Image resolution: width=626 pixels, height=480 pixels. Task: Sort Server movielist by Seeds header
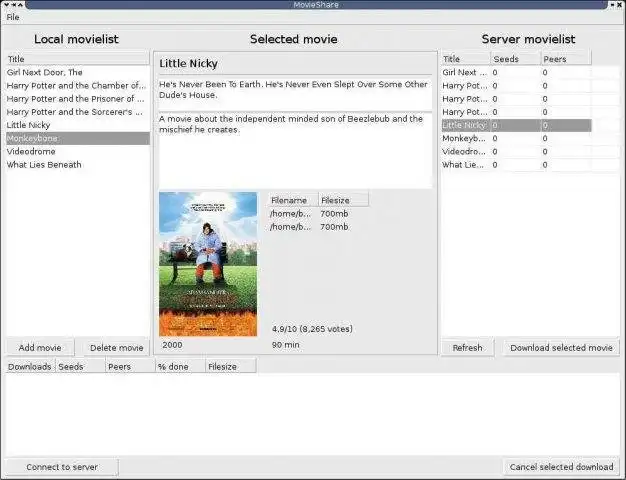click(x=515, y=59)
